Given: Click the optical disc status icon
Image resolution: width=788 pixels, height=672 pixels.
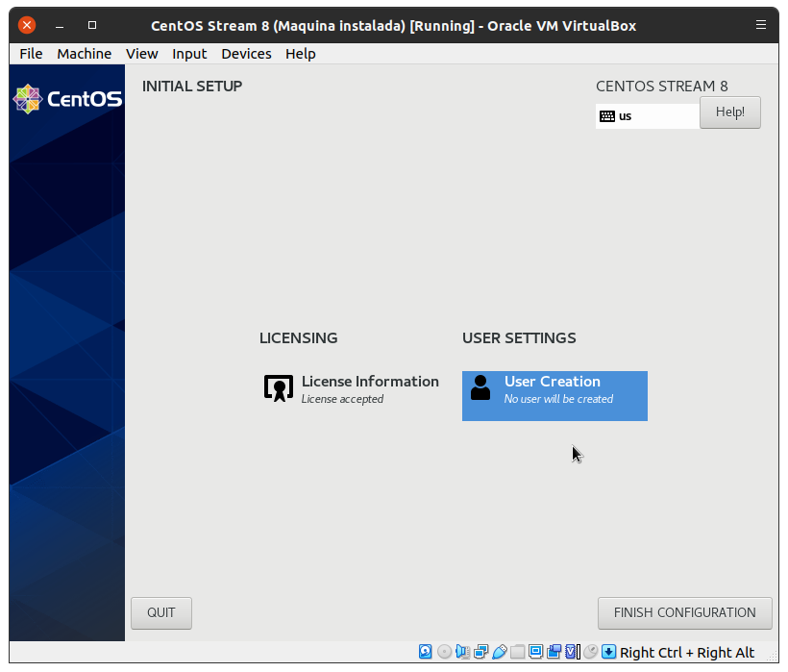Looking at the screenshot, I should (444, 652).
